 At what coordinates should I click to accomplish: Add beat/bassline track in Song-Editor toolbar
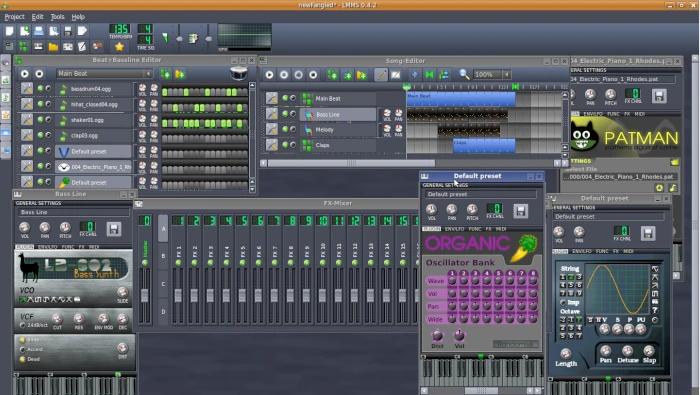(332, 75)
